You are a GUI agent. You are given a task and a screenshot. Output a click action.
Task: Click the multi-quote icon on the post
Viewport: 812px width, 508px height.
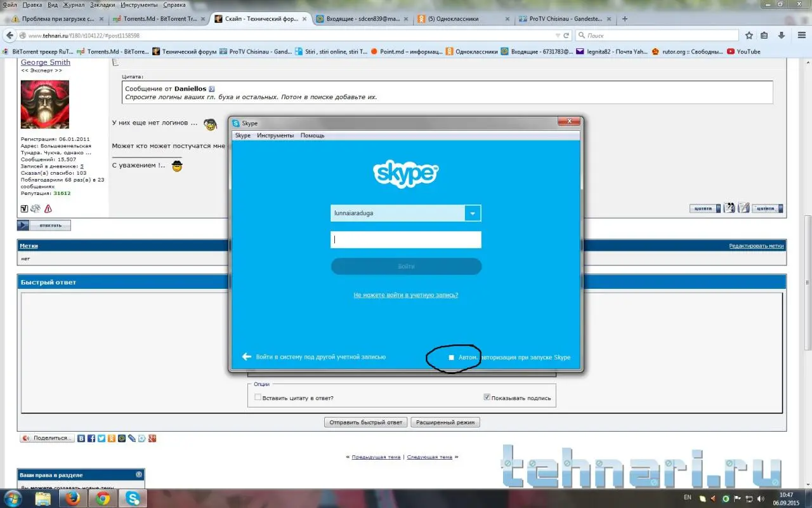coord(730,208)
